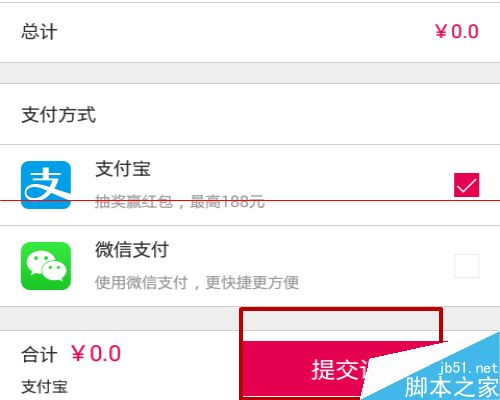
Task: Tap the 总计 label at top
Action: 39,32
